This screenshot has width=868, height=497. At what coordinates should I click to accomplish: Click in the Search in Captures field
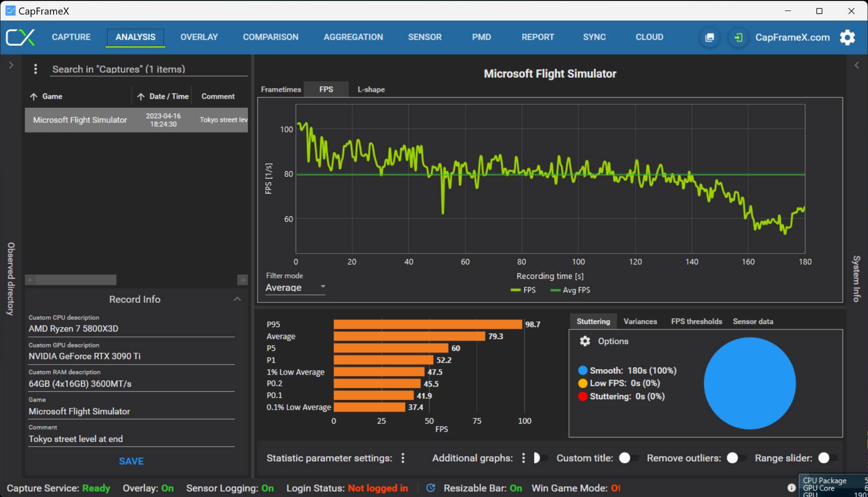(x=149, y=69)
